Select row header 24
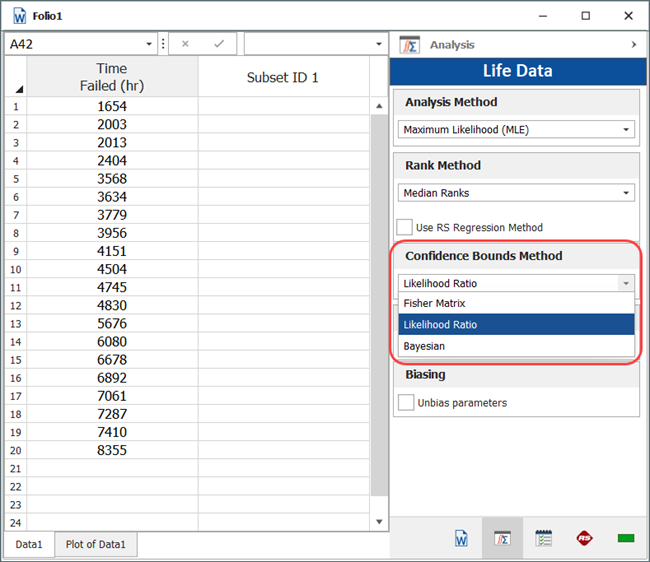The width and height of the screenshot is (650, 562). point(16,523)
